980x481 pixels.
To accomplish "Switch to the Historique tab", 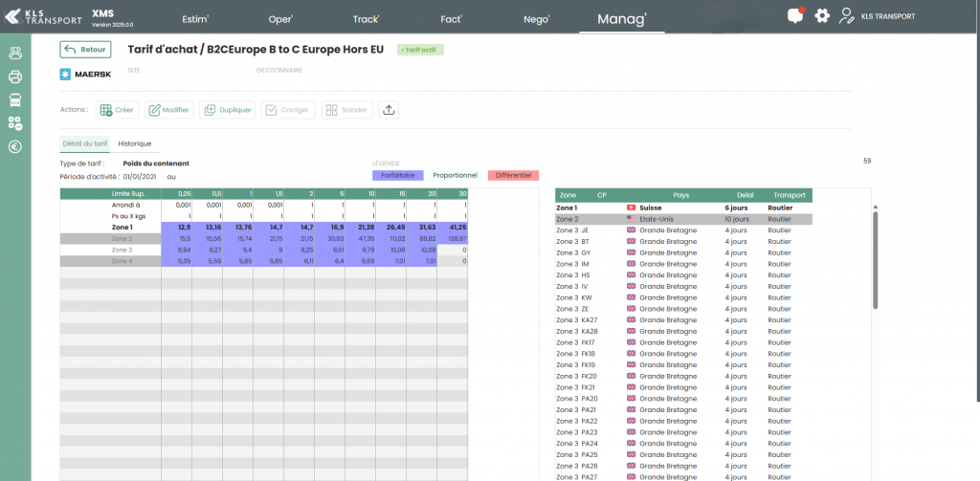I will click(x=135, y=143).
